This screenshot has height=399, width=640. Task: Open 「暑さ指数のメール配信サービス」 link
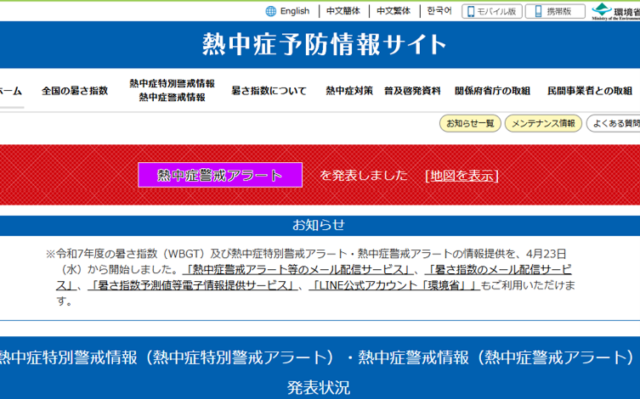498,270
